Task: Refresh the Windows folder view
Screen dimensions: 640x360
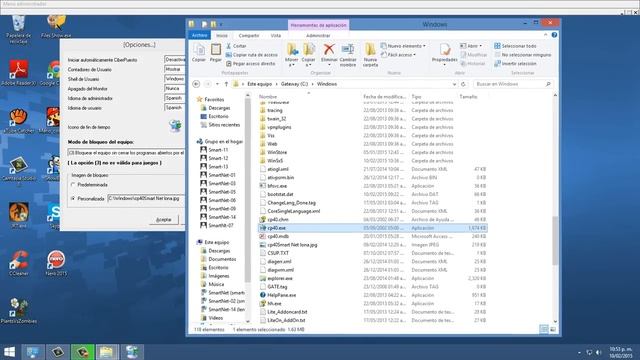Action: (x=463, y=84)
